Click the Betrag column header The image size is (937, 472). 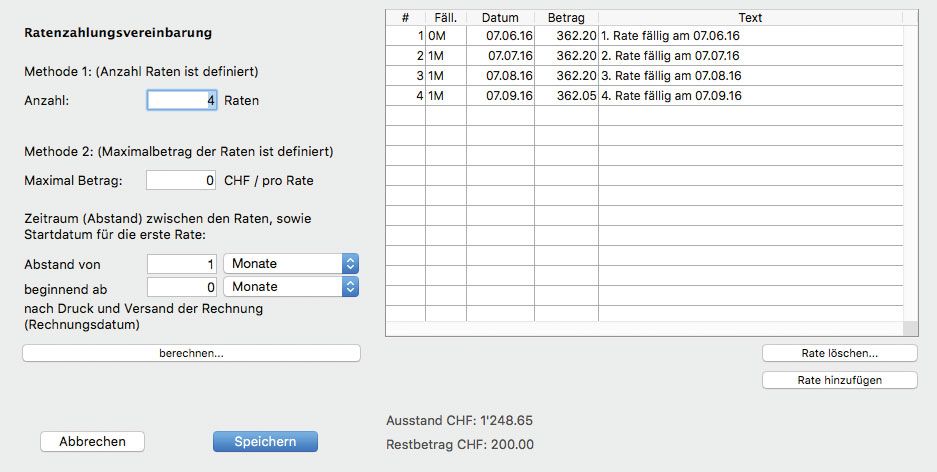click(566, 18)
